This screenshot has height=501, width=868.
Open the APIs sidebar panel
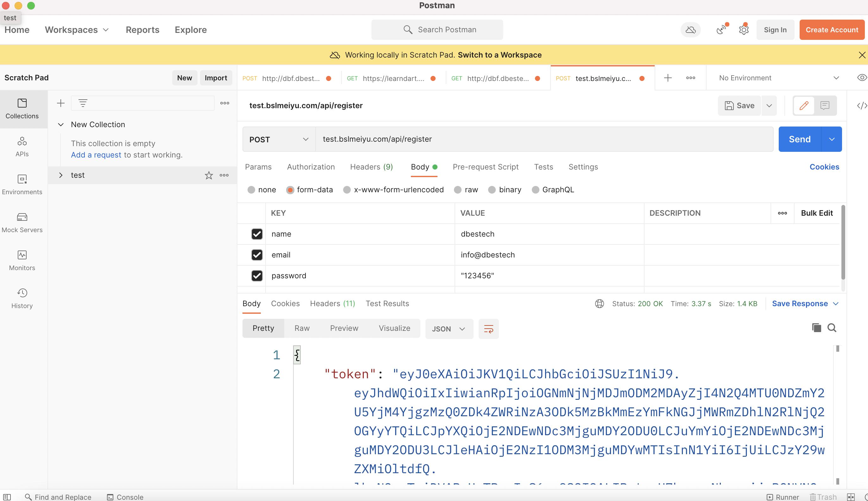[x=22, y=146]
